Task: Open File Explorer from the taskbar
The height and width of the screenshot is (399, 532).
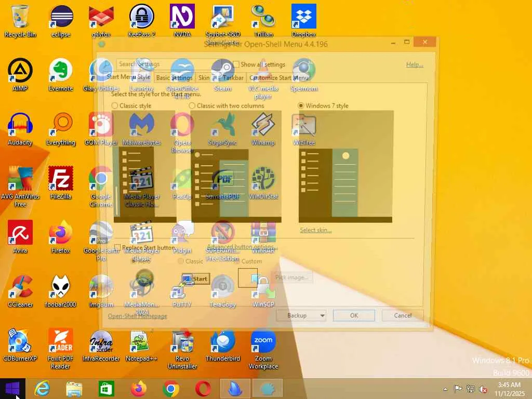Action: (74, 389)
